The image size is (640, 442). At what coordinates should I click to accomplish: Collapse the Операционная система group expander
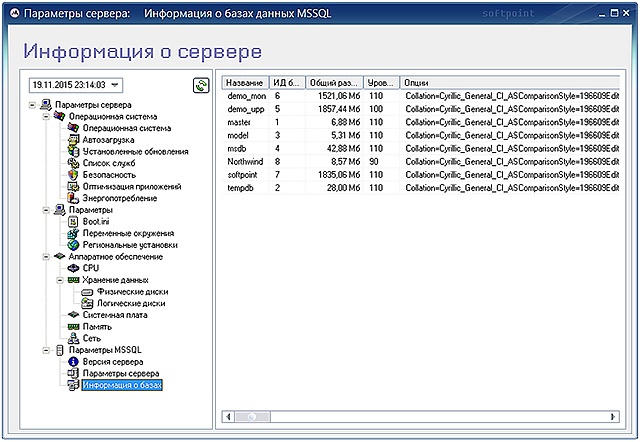[46, 117]
